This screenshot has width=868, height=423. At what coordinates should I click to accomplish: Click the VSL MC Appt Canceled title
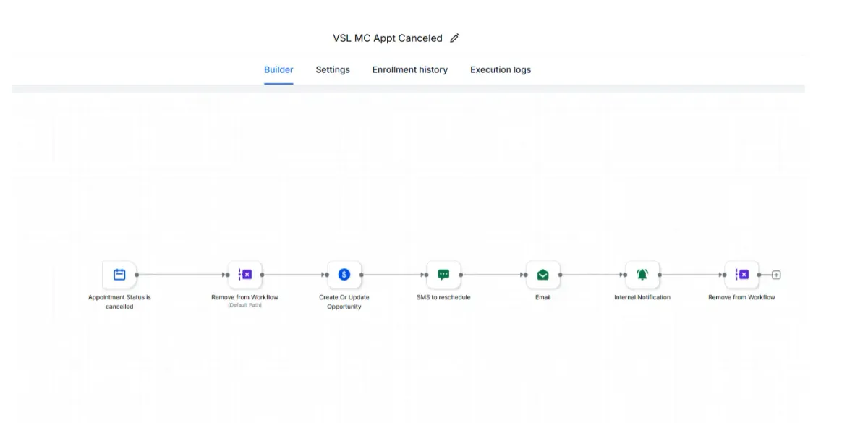point(388,38)
